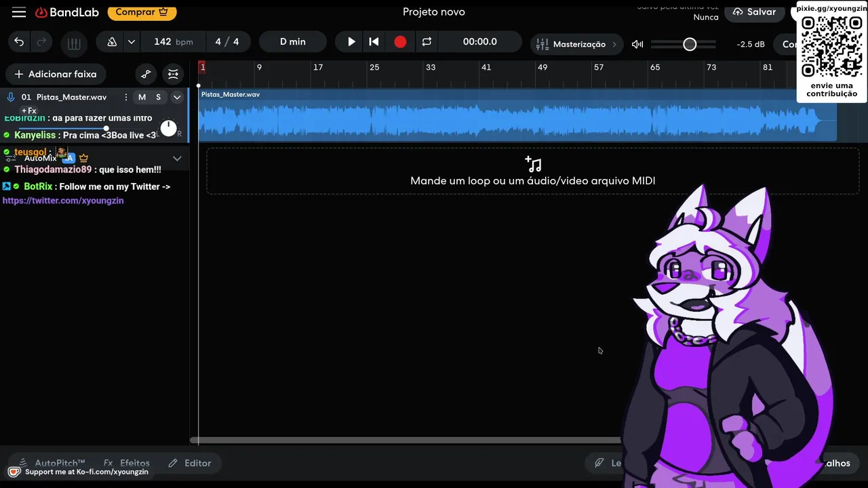The image size is (868, 488).
Task: Return playhead to start
Action: (374, 42)
